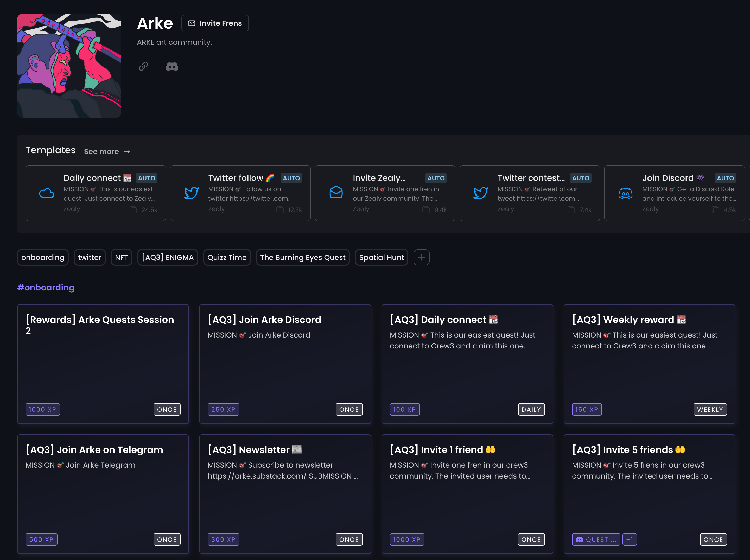Click the Twitter icon on the Twitter contest template
The height and width of the screenshot is (560, 750).
point(481,193)
